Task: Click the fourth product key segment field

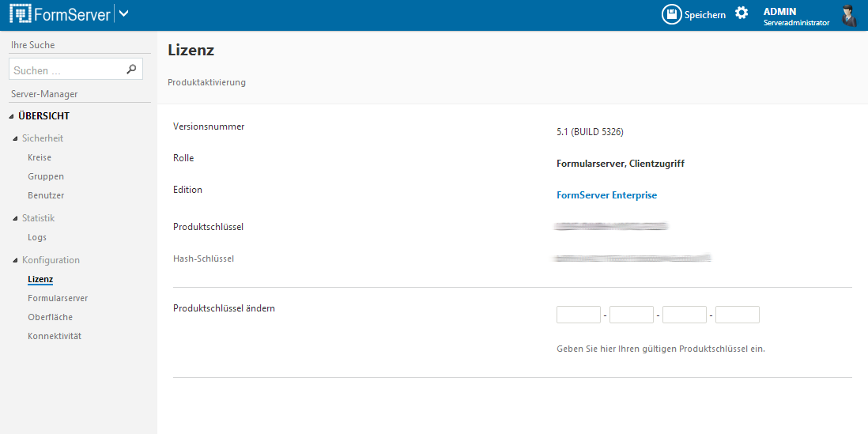Action: 738,315
